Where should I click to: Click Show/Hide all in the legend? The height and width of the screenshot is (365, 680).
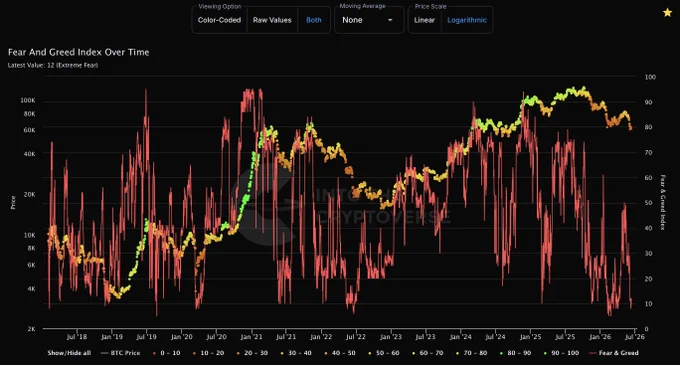point(69,353)
